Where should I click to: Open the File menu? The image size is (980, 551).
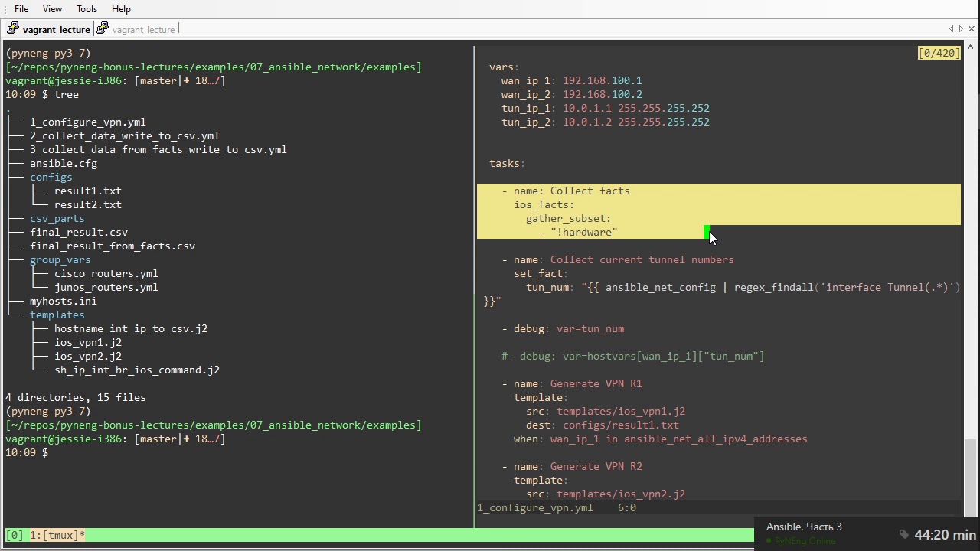(x=21, y=9)
